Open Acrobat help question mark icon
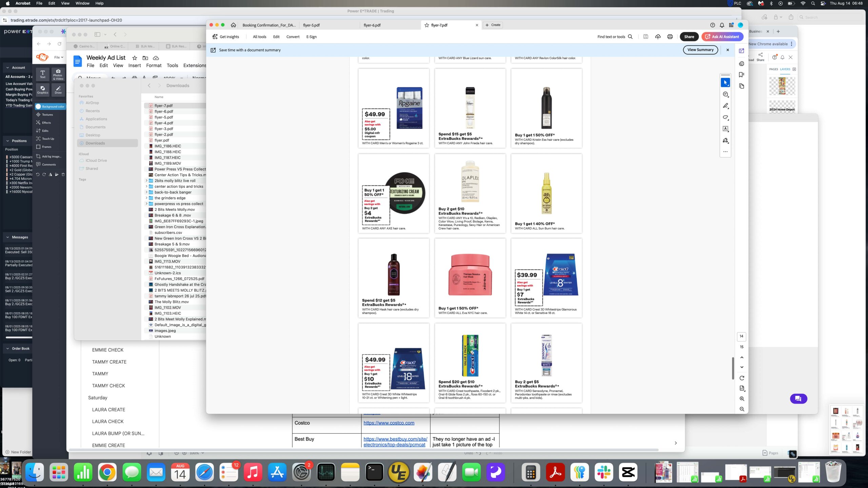 (712, 25)
